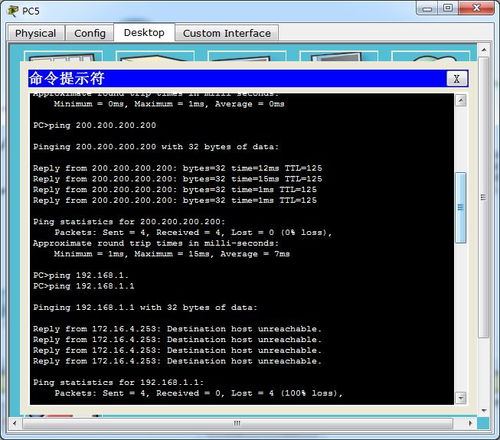Click the outer panel scroll-up arrow
The width and height of the screenshot is (500, 440).
coord(484,50)
